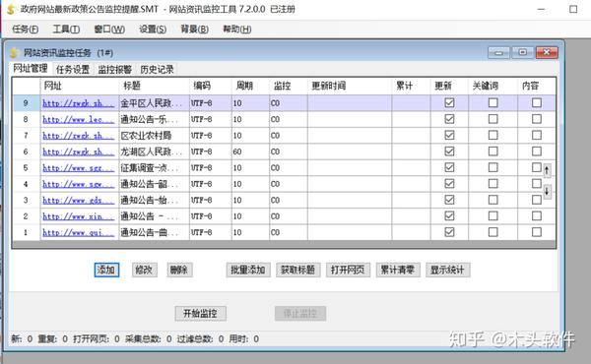Viewport: 591px width, 364px height.
Task: Minimize the main application window
Action: tap(541, 9)
